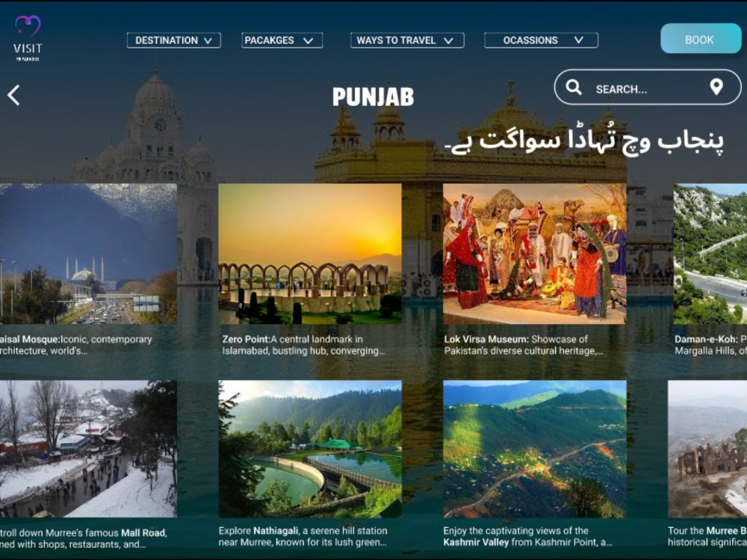The height and width of the screenshot is (560, 747).
Task: Focus the Search input field
Action: [648, 87]
